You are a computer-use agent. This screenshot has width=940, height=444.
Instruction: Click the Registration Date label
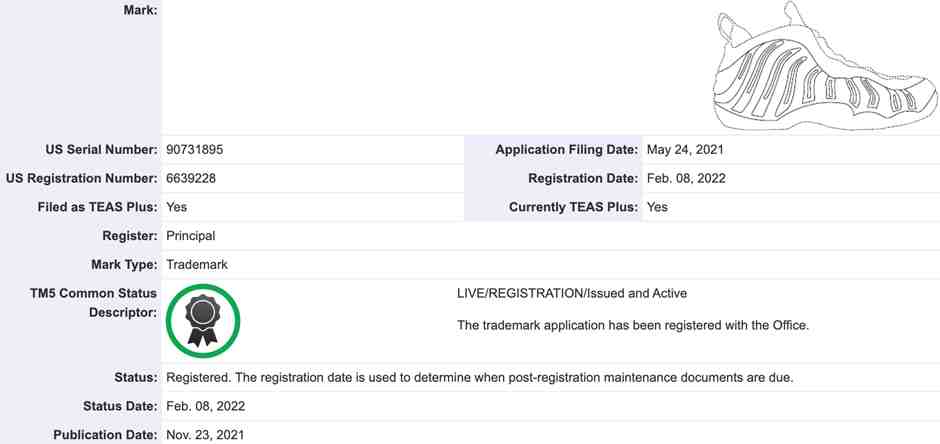(583, 179)
